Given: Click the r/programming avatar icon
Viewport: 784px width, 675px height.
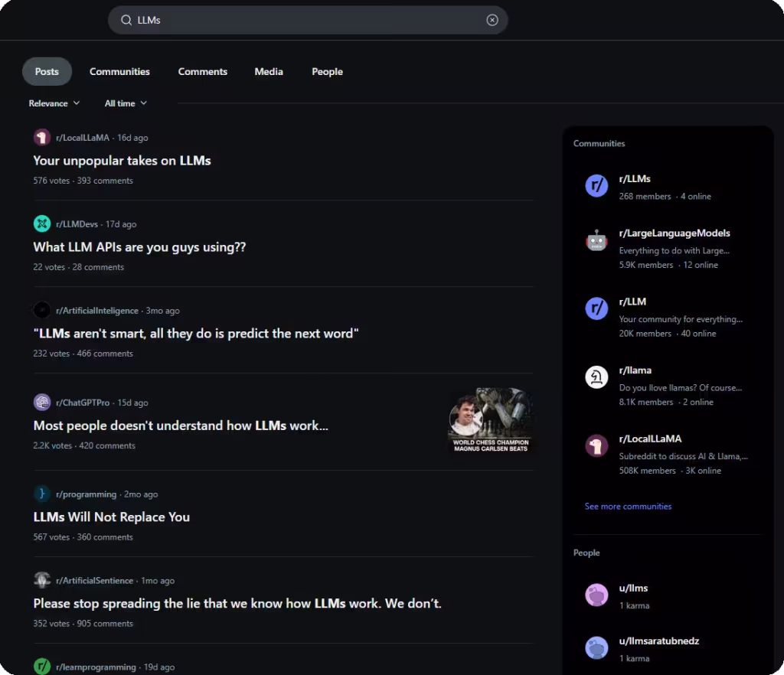Looking at the screenshot, I should pos(42,494).
